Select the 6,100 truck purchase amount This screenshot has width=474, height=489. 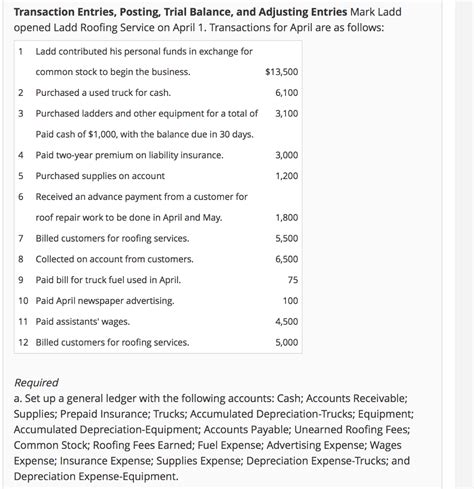[x=287, y=93]
